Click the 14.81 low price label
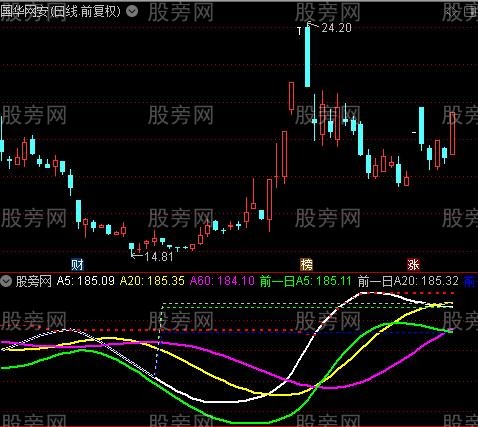This screenshot has width=478, height=427. tap(159, 257)
